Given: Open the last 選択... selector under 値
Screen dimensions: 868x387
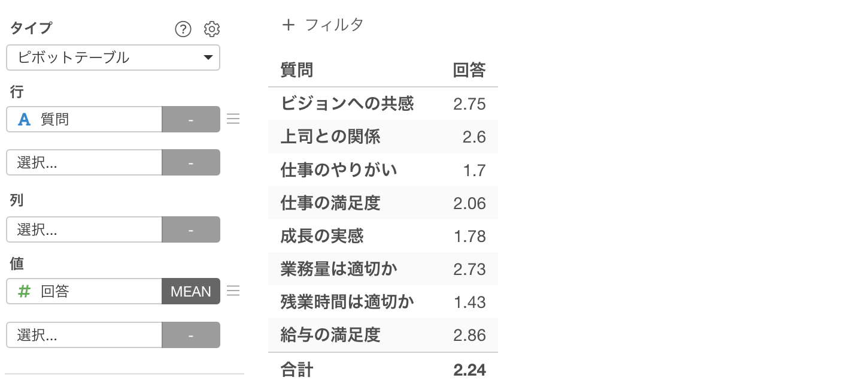Looking at the screenshot, I should tap(84, 335).
